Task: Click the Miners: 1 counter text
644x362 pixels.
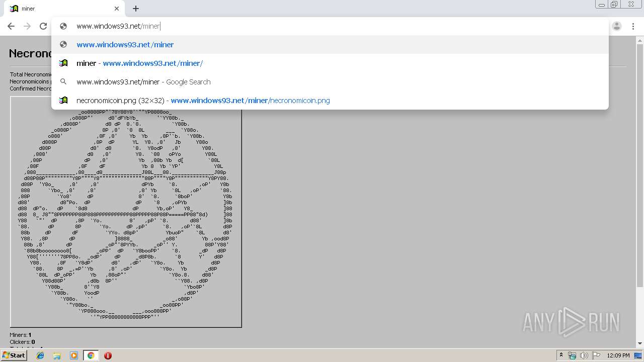Action: tap(21, 335)
